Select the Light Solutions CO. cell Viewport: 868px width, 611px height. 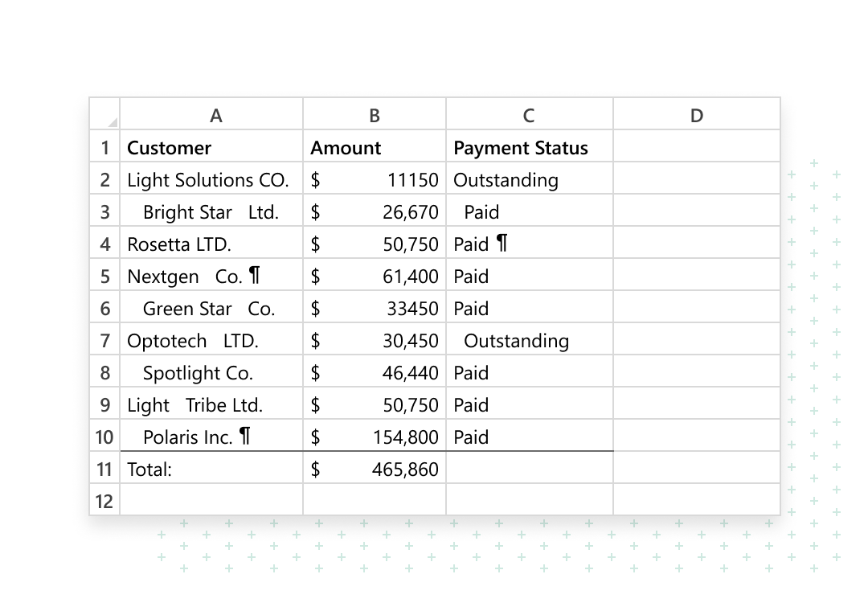click(x=211, y=180)
